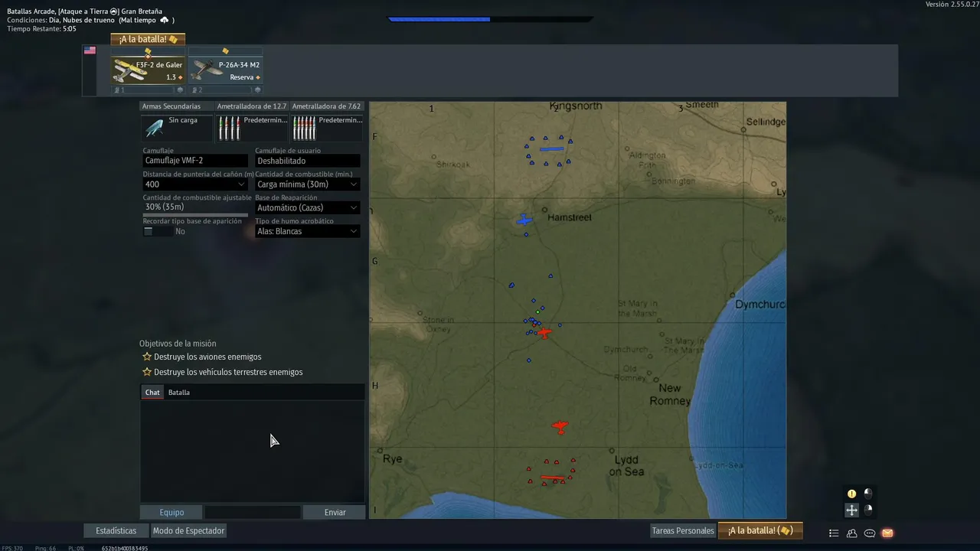This screenshot has height=551, width=980.
Task: Click crew icon number 2 under P-26A-34
Action: (x=197, y=90)
